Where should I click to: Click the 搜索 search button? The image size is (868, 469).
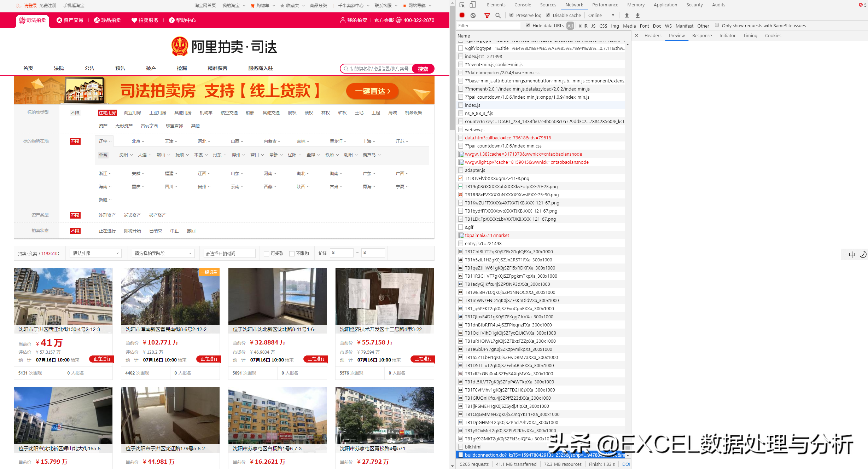(x=423, y=69)
